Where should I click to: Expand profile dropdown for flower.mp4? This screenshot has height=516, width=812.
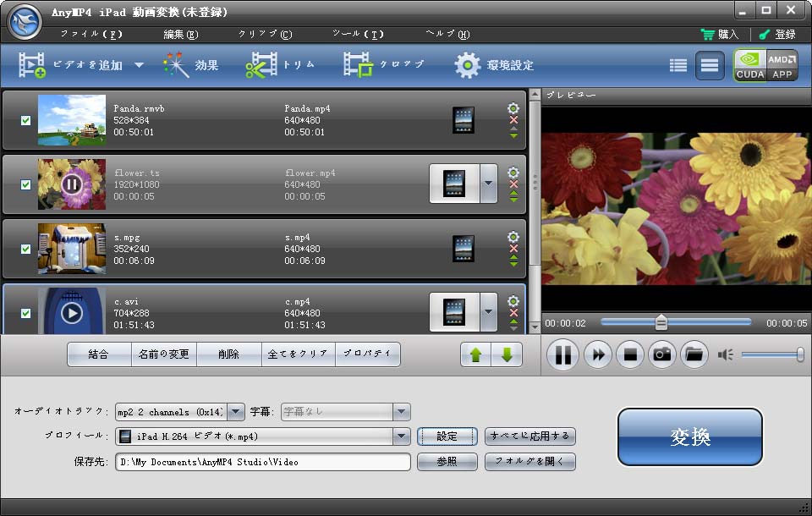click(x=488, y=184)
